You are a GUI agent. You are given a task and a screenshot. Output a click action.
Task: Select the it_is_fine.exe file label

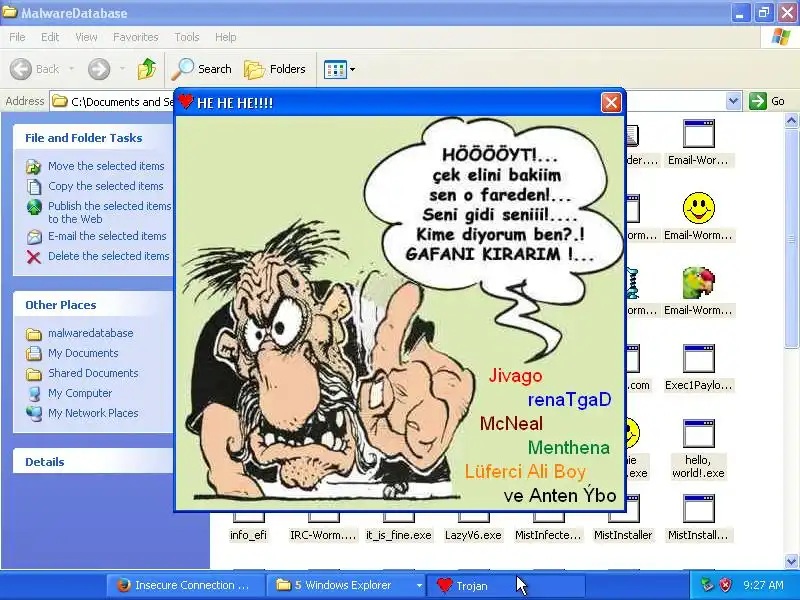[x=398, y=535]
